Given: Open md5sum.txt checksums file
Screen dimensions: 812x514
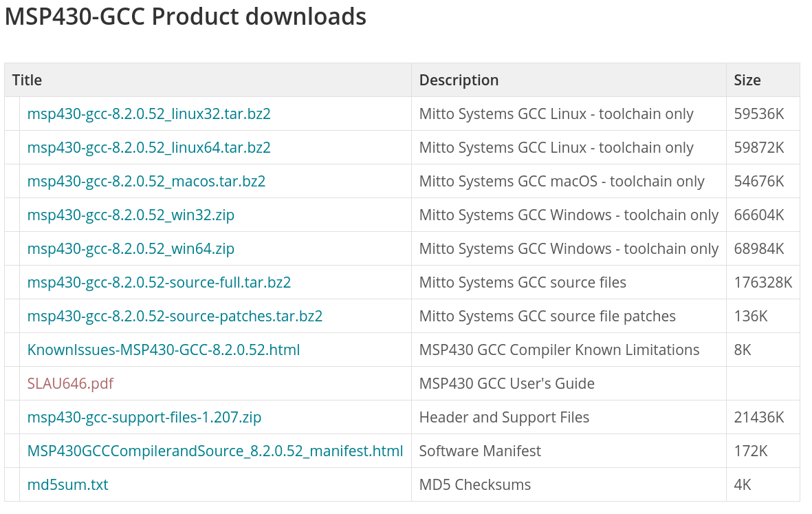Looking at the screenshot, I should (67, 484).
